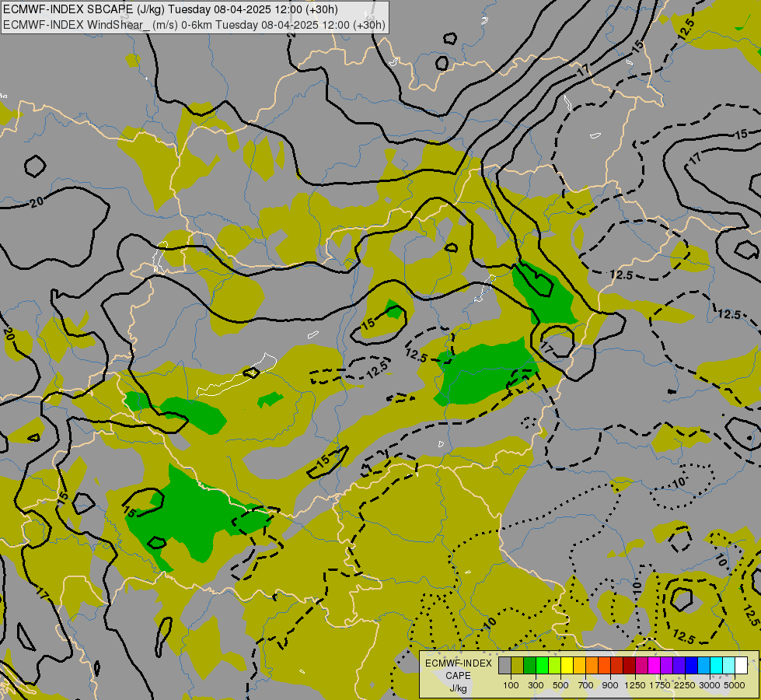761x700 pixels.
Task: Select the bright green legend swatch
Action: (x=542, y=666)
